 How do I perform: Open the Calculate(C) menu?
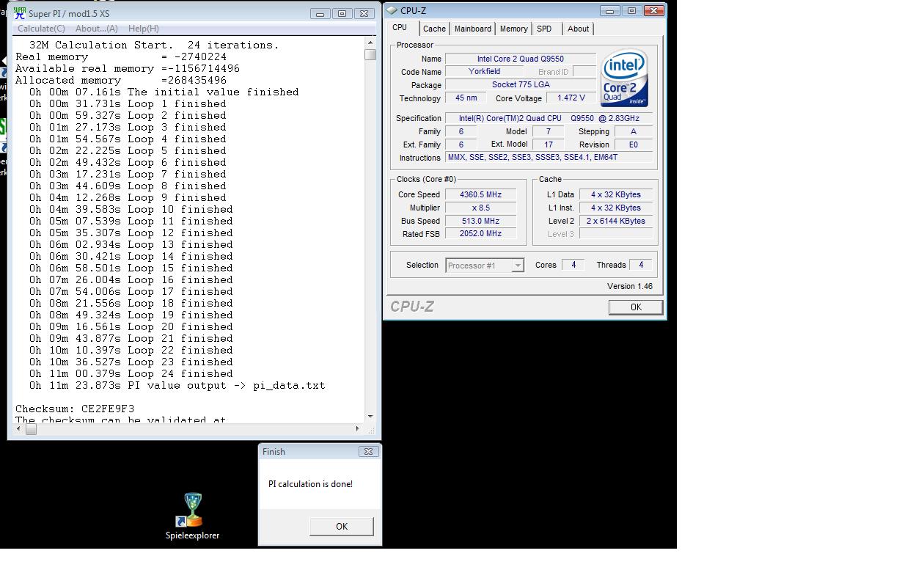[x=41, y=29]
